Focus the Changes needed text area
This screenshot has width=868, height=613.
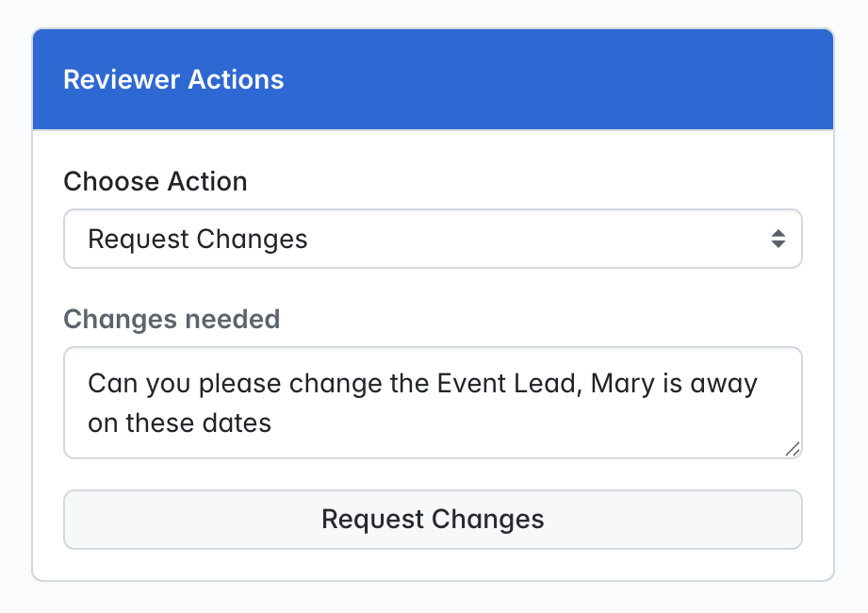click(x=433, y=403)
